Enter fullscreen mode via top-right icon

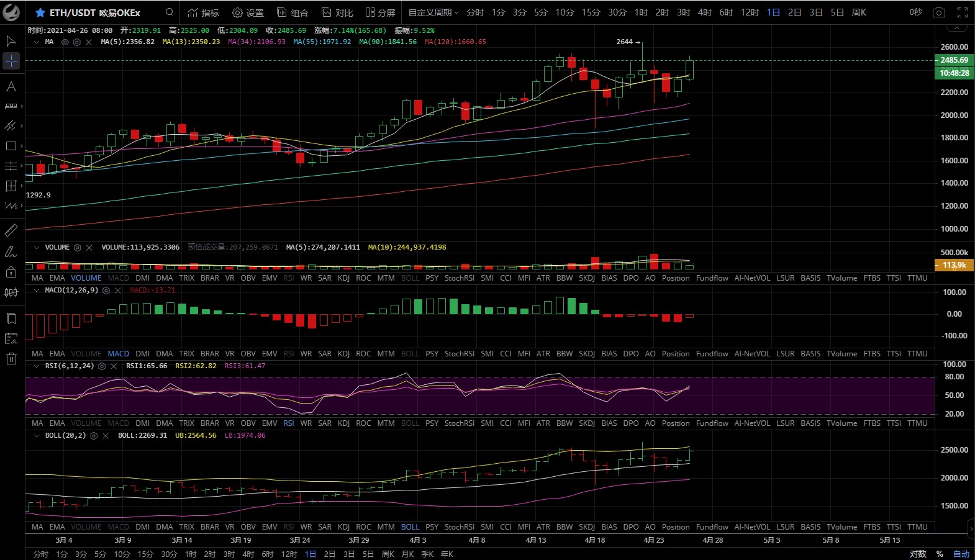[962, 12]
